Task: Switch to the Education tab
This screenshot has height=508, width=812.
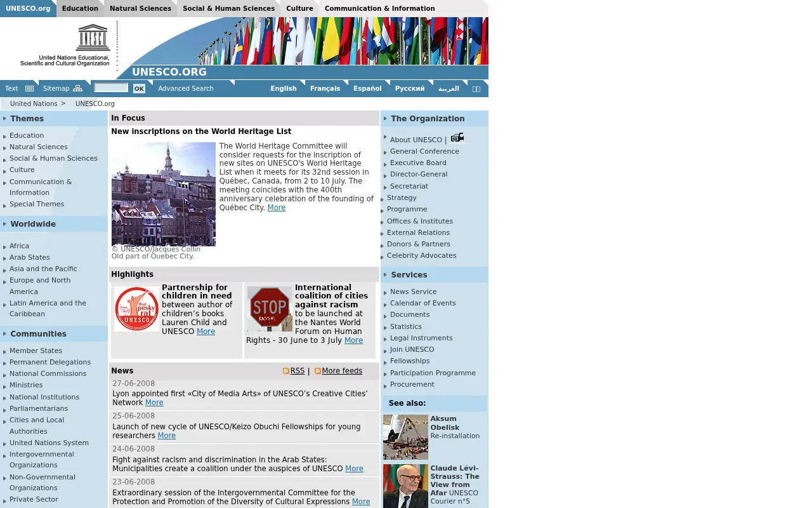Action: tap(80, 8)
